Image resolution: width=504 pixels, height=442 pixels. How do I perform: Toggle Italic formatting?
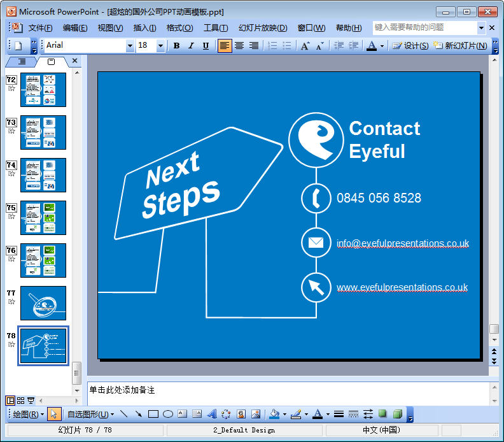192,46
